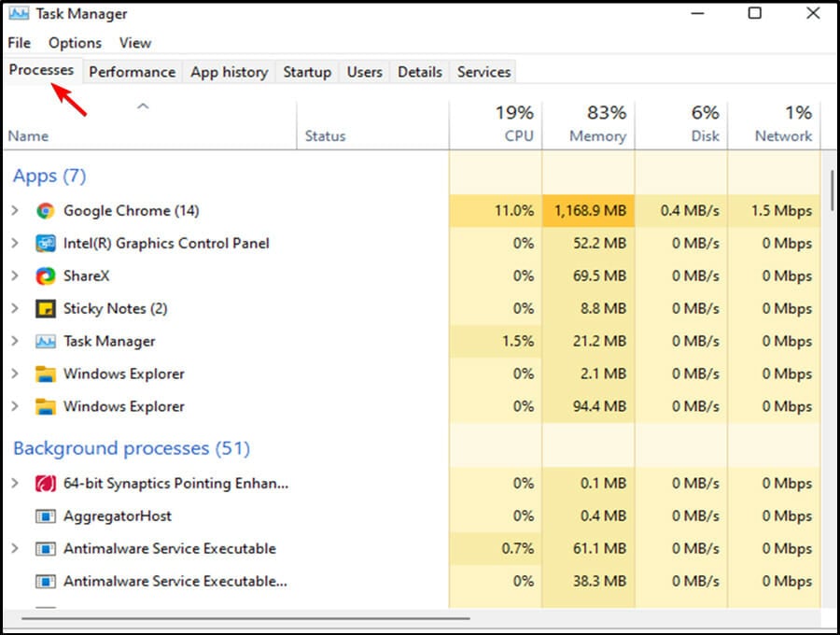
Task: Click the Synaptics Pointing Enhancement icon
Action: (x=45, y=484)
